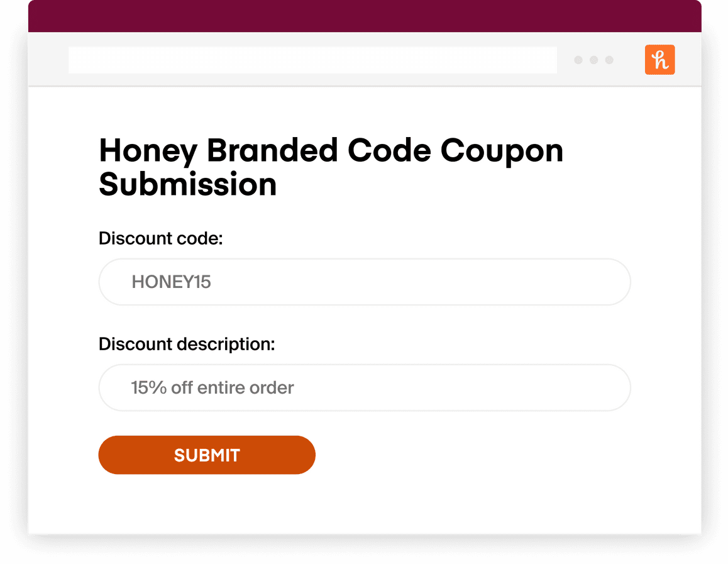Viewport: 728px width, 564px height.
Task: Click the white "SUBMIT" text label
Action: (x=207, y=455)
